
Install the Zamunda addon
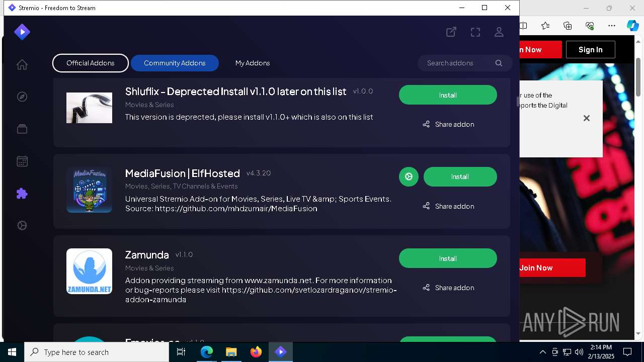coord(448,258)
